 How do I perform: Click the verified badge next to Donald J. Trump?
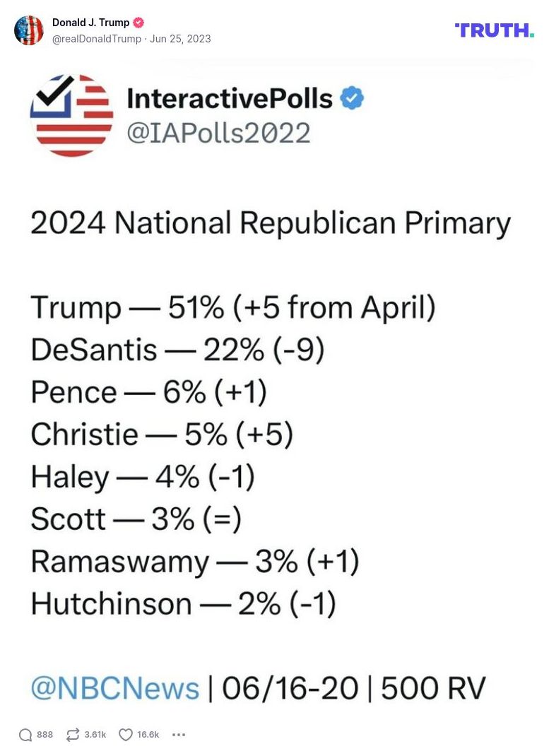click(138, 22)
